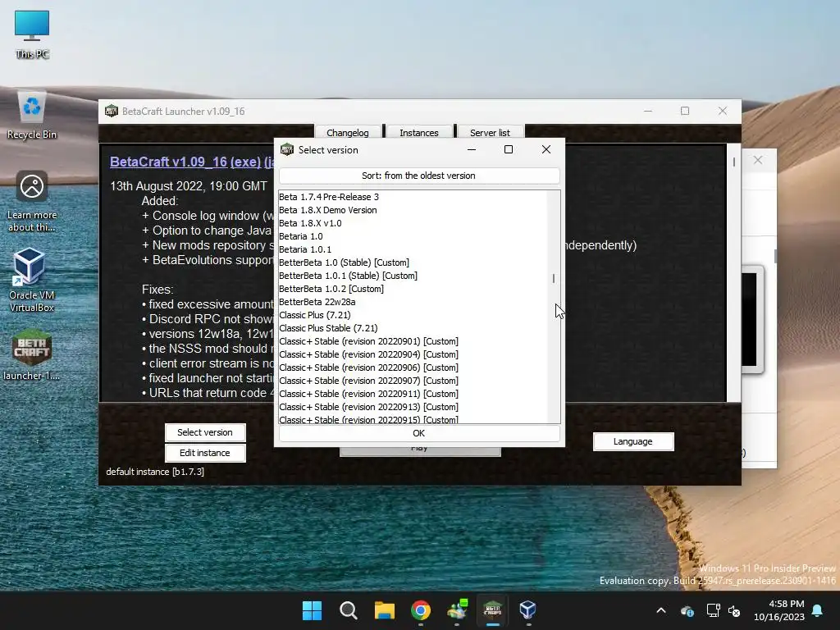Viewport: 840px width, 630px height.
Task: Toggle sort order: from the oldest version
Action: click(x=419, y=176)
